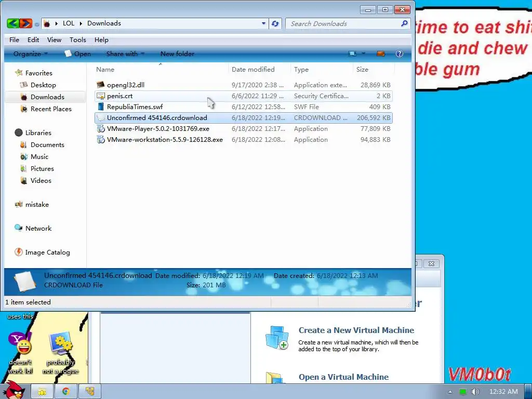532x399 pixels.
Task: Click the Open toolbar button
Action: tap(78, 54)
